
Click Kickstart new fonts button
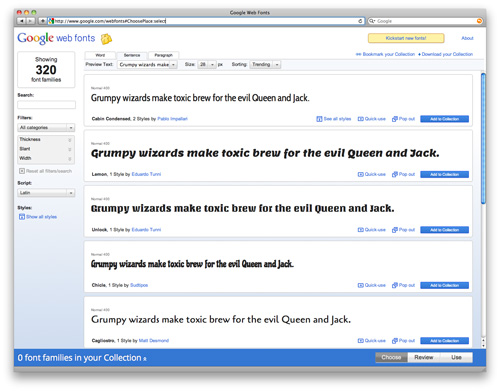pos(406,38)
